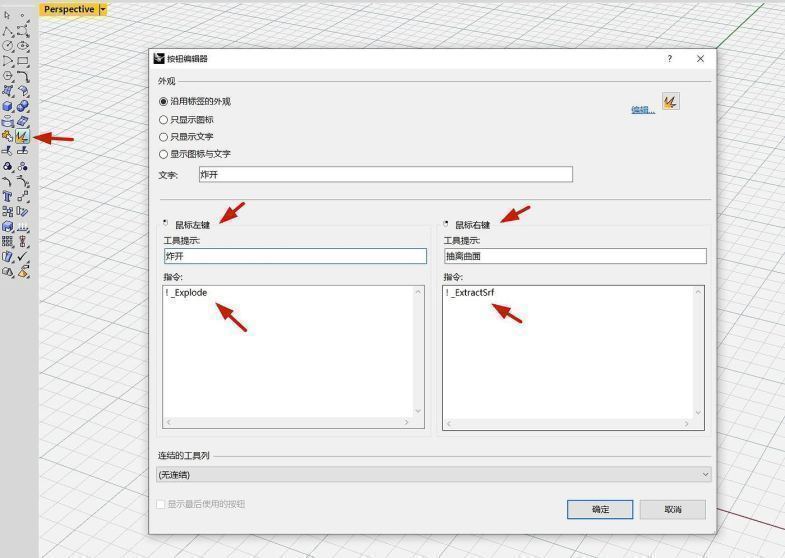The width and height of the screenshot is (785, 558).
Task: Click the explode icon preview next to 编辑
Action: coord(670,101)
